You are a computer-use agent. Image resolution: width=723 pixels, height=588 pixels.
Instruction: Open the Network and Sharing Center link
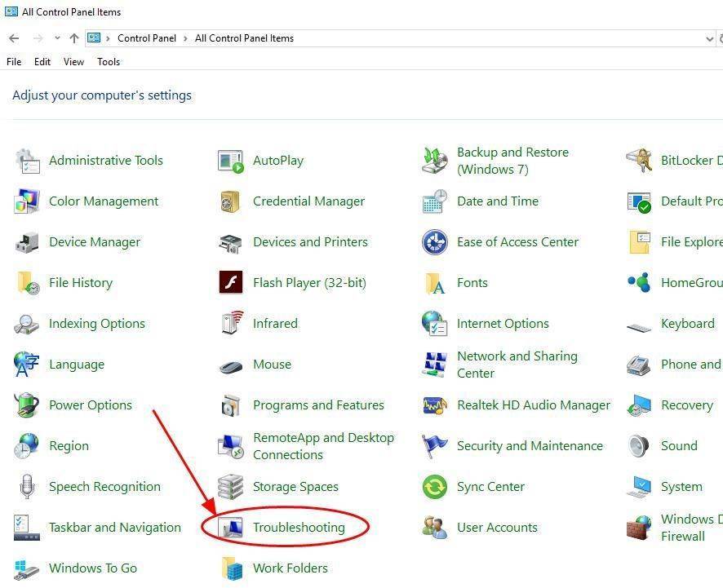click(517, 365)
